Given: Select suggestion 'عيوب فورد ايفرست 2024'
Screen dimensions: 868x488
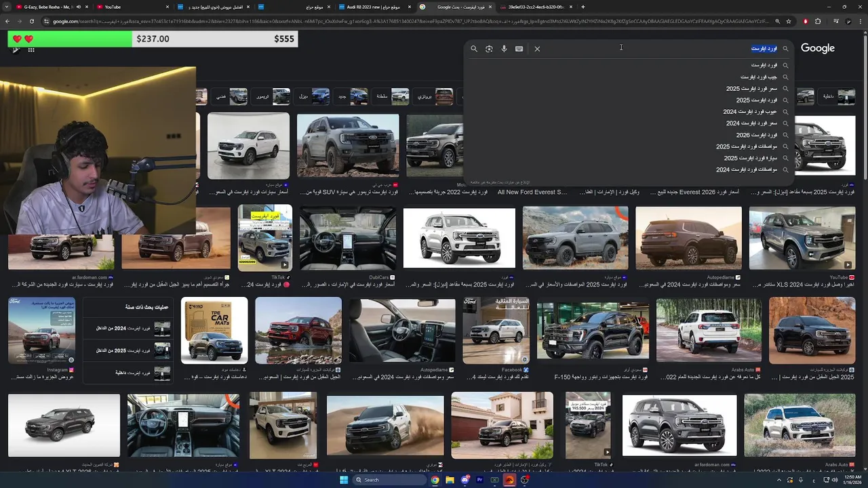Looking at the screenshot, I should tap(629, 112).
